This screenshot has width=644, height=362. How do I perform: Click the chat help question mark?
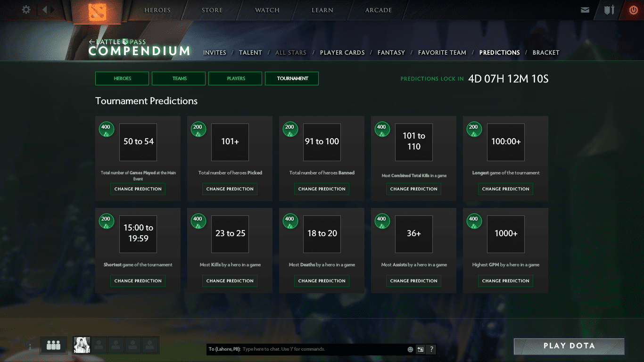pos(431,349)
